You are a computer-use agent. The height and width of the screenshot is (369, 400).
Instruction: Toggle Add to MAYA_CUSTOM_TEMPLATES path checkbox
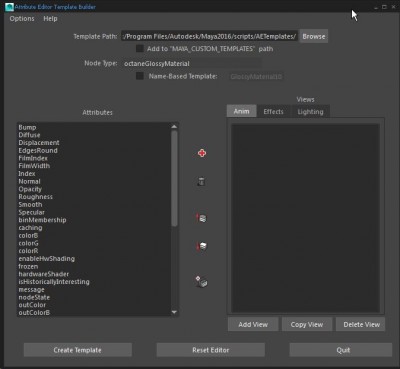pyautogui.click(x=140, y=49)
